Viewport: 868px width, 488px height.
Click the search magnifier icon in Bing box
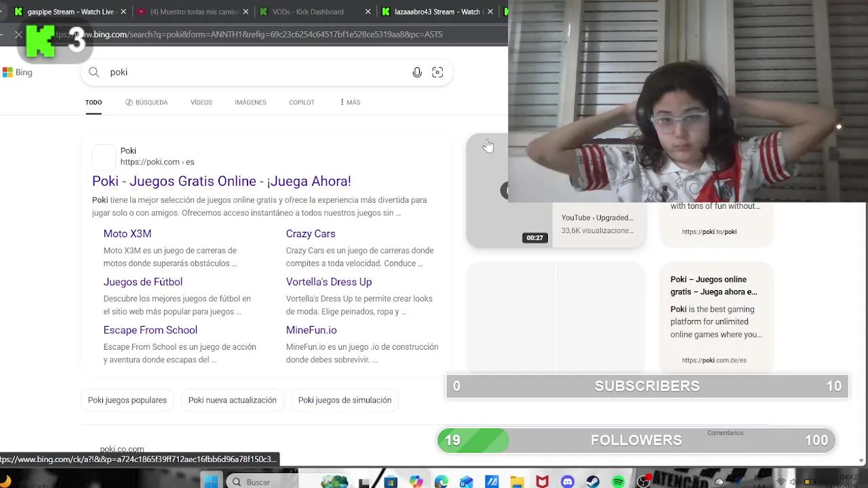coord(94,73)
